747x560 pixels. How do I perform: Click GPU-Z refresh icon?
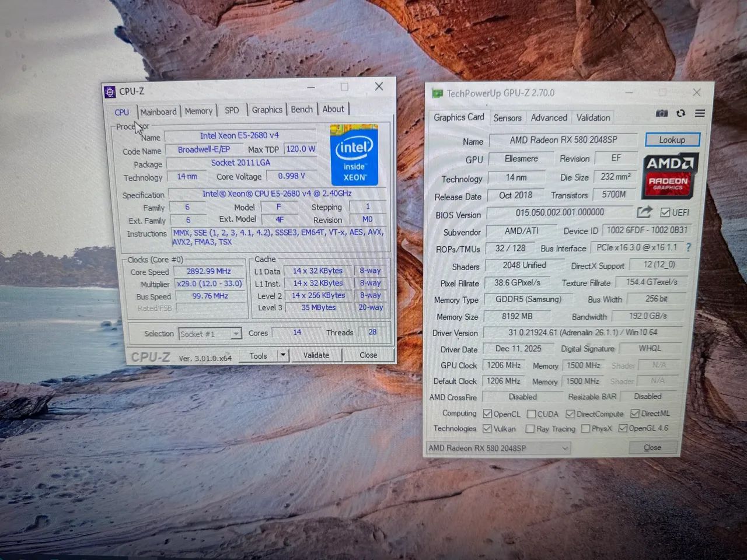click(680, 113)
